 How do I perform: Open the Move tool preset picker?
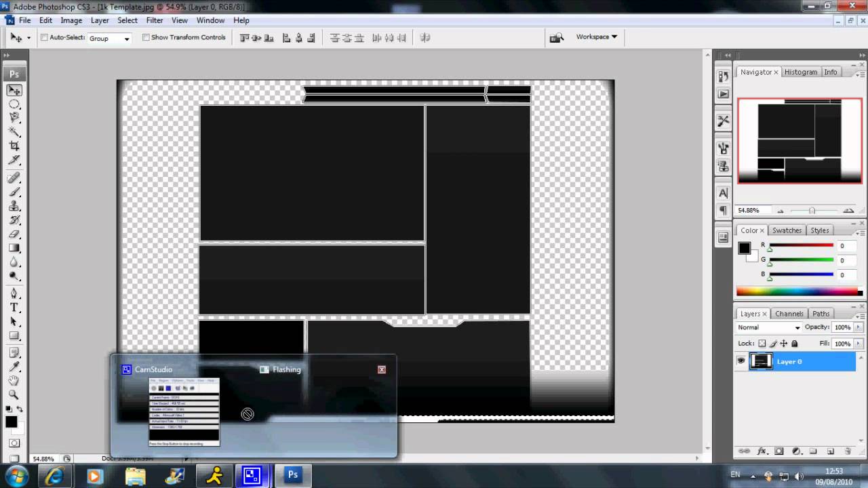[28, 38]
